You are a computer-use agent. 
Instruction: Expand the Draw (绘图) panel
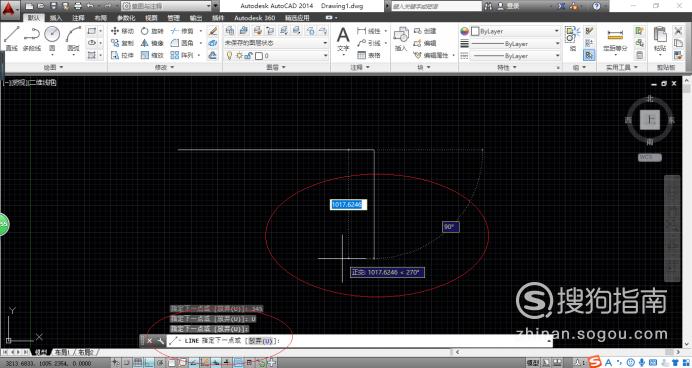coord(53,67)
